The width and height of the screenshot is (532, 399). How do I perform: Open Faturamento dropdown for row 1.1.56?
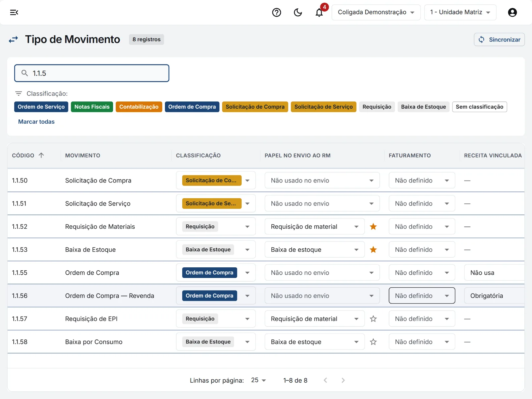click(422, 296)
